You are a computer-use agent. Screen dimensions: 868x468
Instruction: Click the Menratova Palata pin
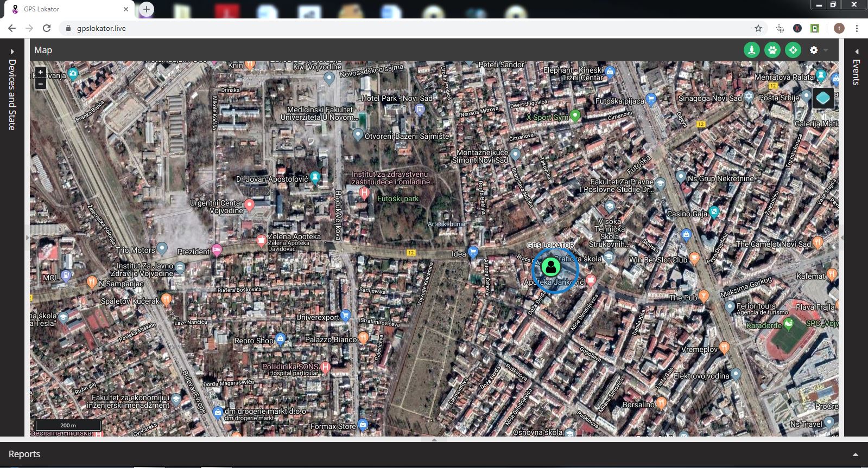tap(821, 75)
